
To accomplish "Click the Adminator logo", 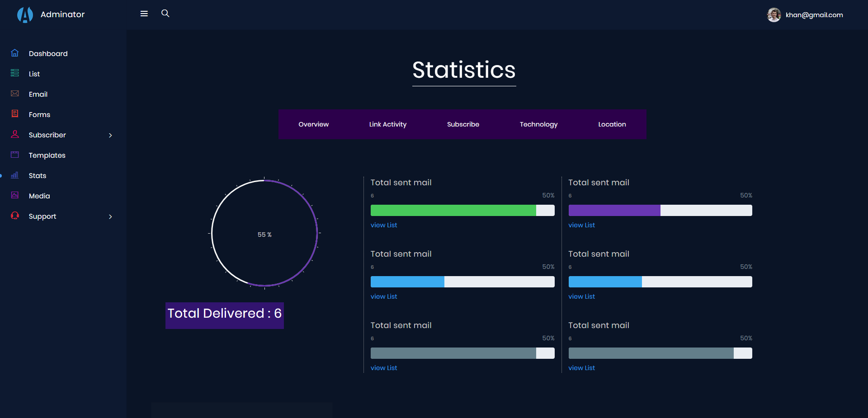I will click(x=25, y=14).
